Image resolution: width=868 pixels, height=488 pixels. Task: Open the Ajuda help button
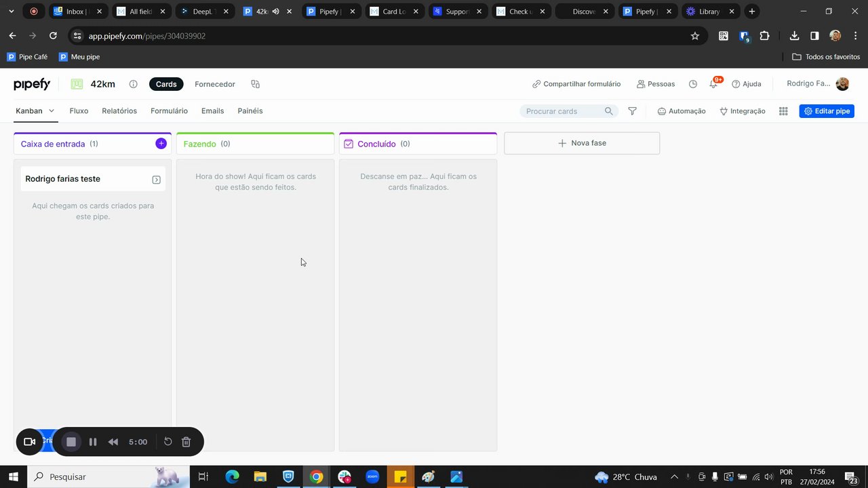pos(747,84)
